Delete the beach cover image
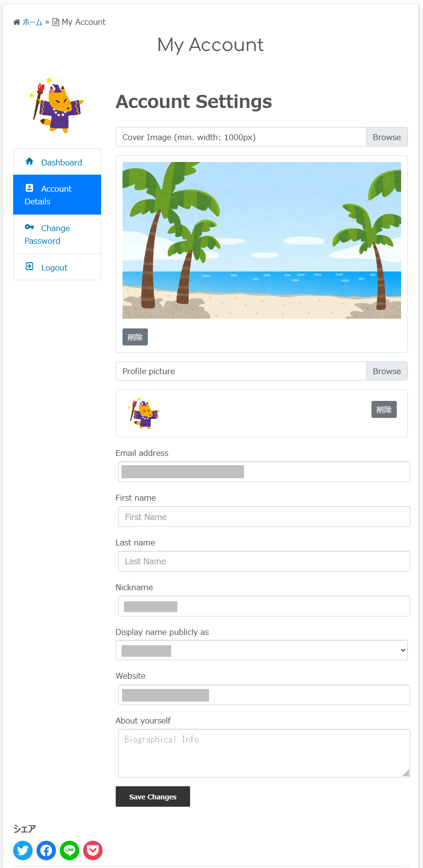423x868 pixels. click(x=135, y=337)
